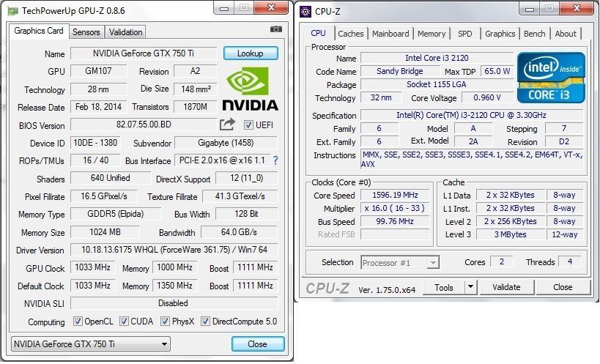The height and width of the screenshot is (364, 600).
Task: Toggle the UEFI checkbox
Action: pyautogui.click(x=248, y=125)
